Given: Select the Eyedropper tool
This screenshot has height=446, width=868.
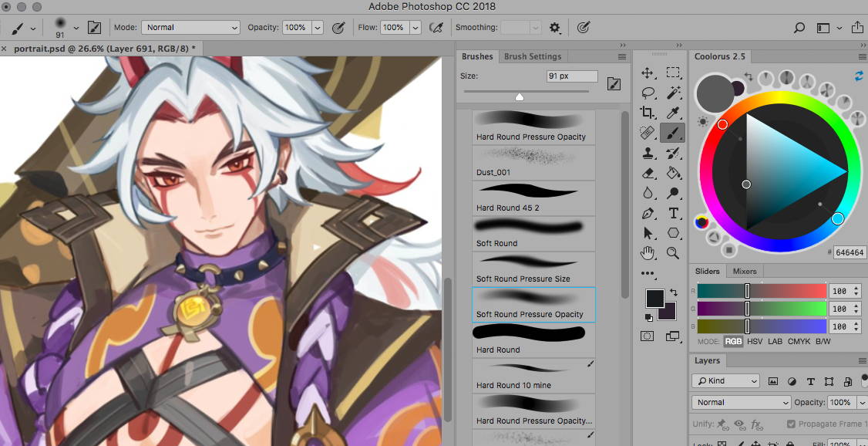Looking at the screenshot, I should 673,113.
